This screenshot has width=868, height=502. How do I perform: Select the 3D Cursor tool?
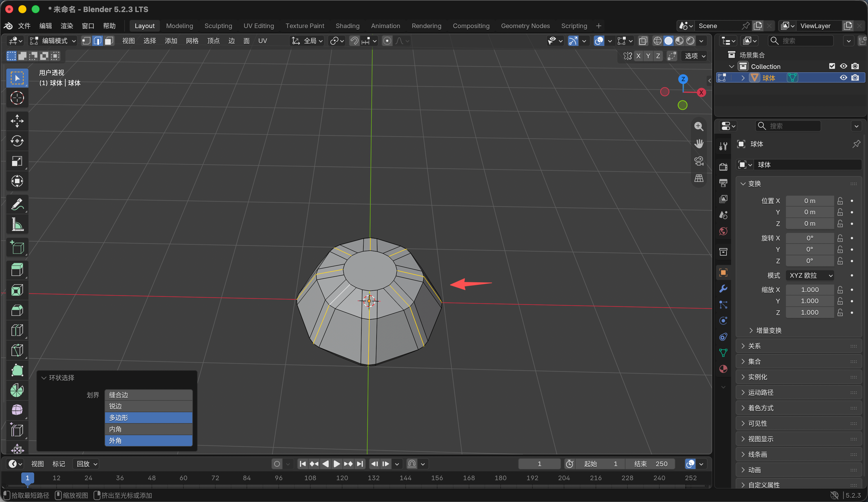[17, 98]
